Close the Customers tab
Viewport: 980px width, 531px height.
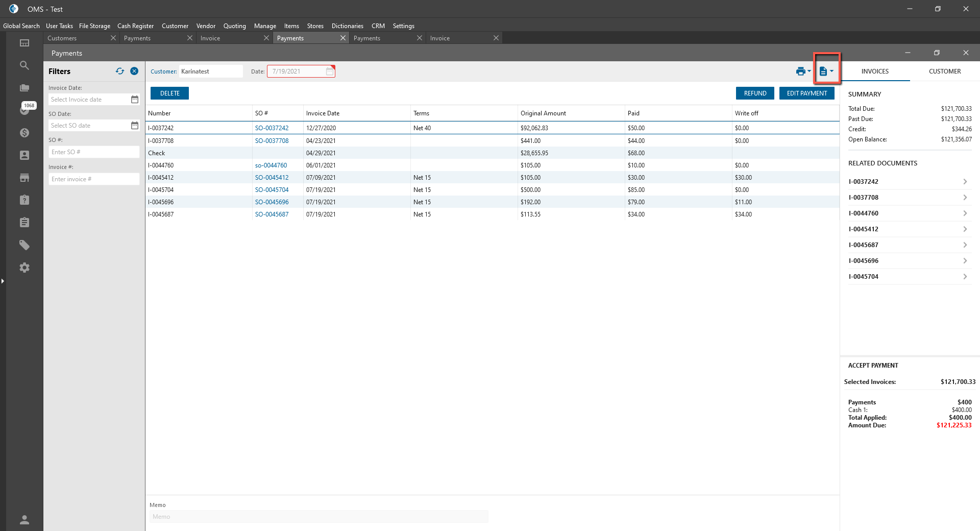point(113,38)
